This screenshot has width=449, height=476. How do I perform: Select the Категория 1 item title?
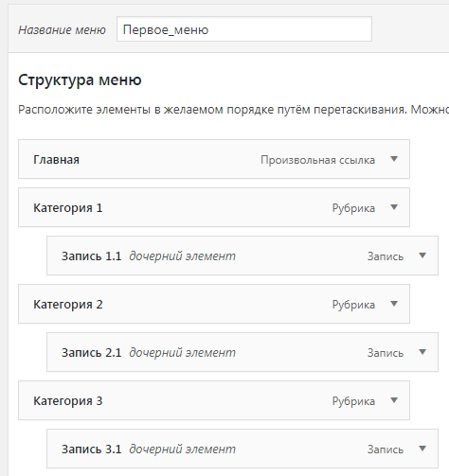[68, 208]
